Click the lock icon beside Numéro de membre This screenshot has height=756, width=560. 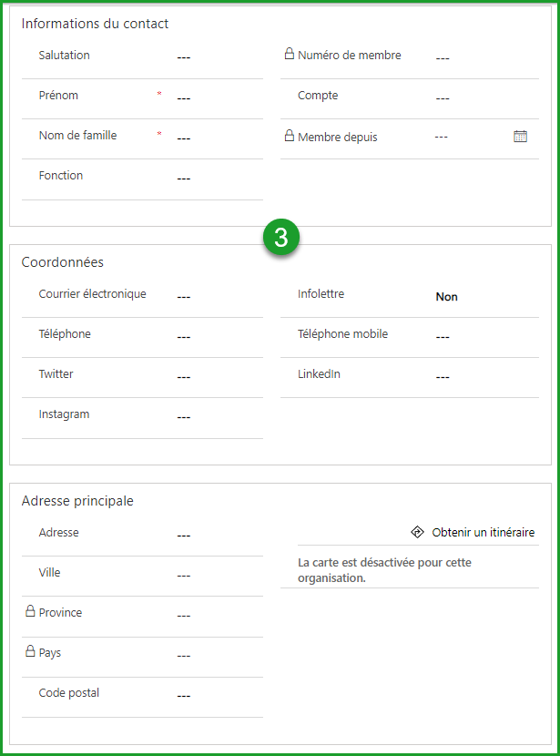click(x=291, y=55)
